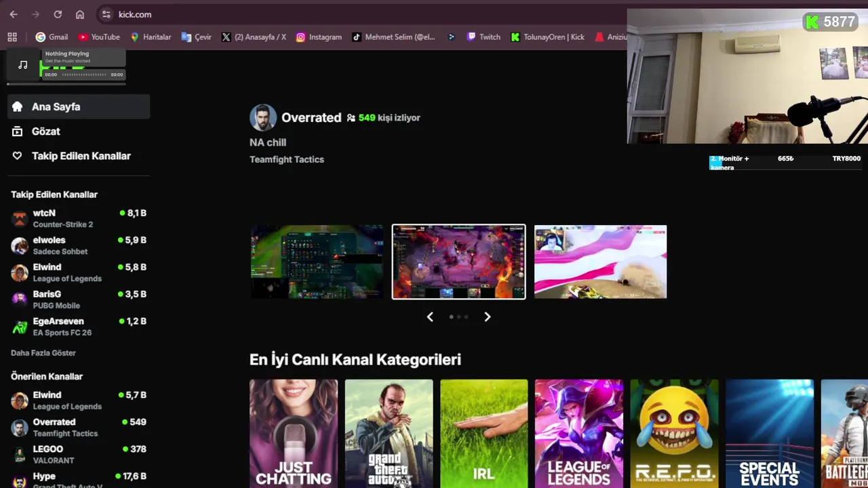Click 'Sadece Sohbet' under elwoles
868x488 pixels.
[x=60, y=251]
